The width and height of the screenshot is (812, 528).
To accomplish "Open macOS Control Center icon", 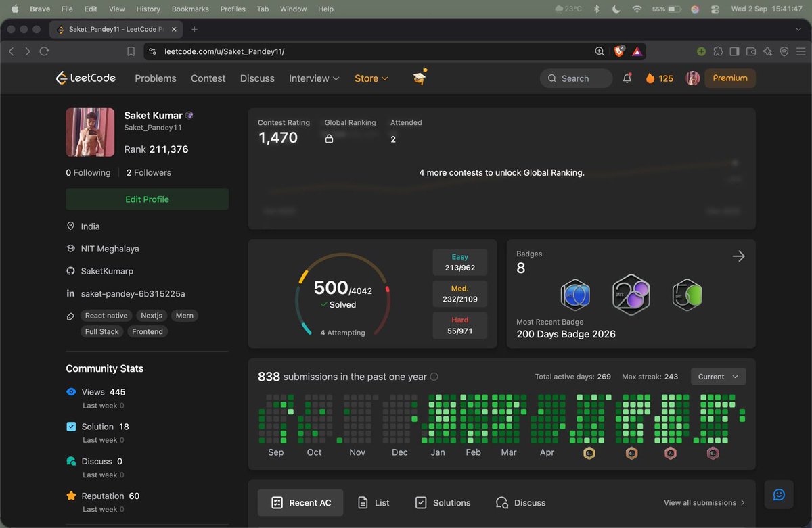I will pyautogui.click(x=716, y=9).
